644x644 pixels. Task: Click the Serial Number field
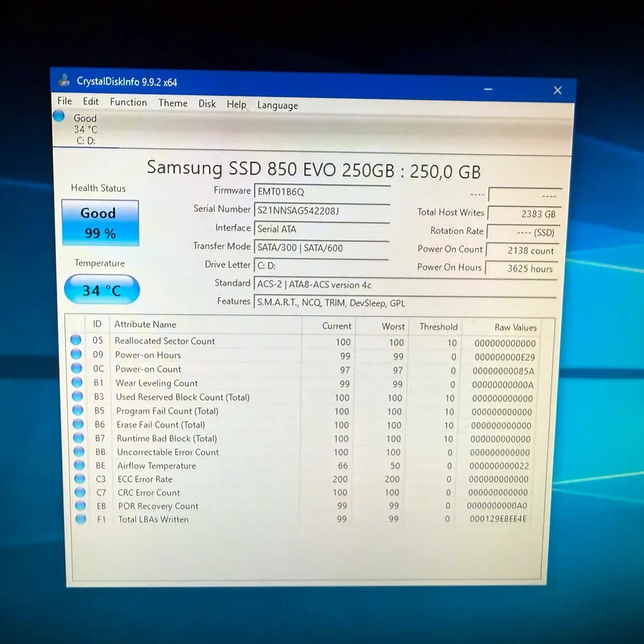coord(321,210)
